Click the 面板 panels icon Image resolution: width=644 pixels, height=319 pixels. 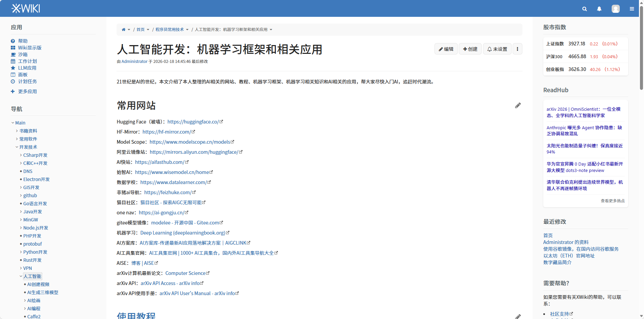tap(13, 75)
